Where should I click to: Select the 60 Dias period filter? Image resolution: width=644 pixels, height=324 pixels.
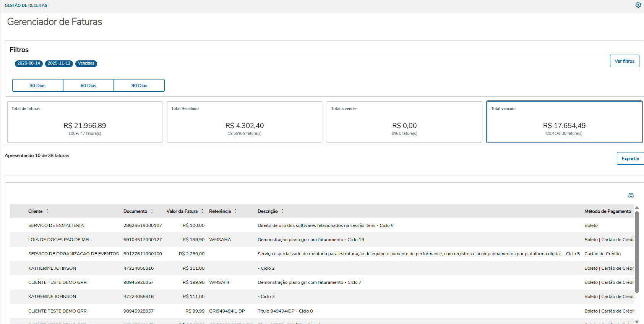point(88,86)
